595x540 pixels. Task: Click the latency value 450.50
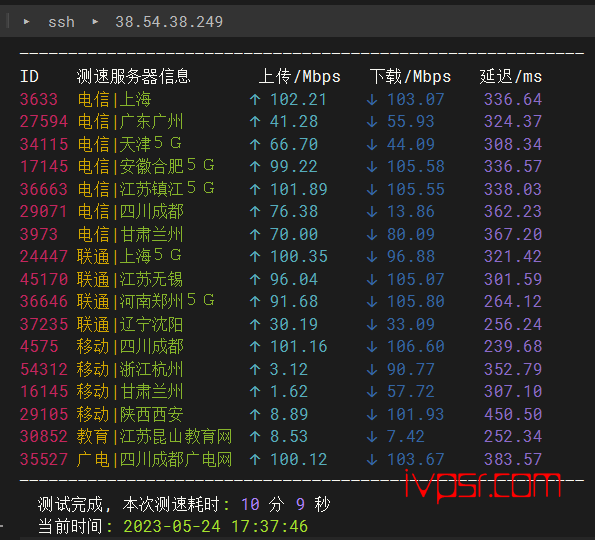[513, 414]
